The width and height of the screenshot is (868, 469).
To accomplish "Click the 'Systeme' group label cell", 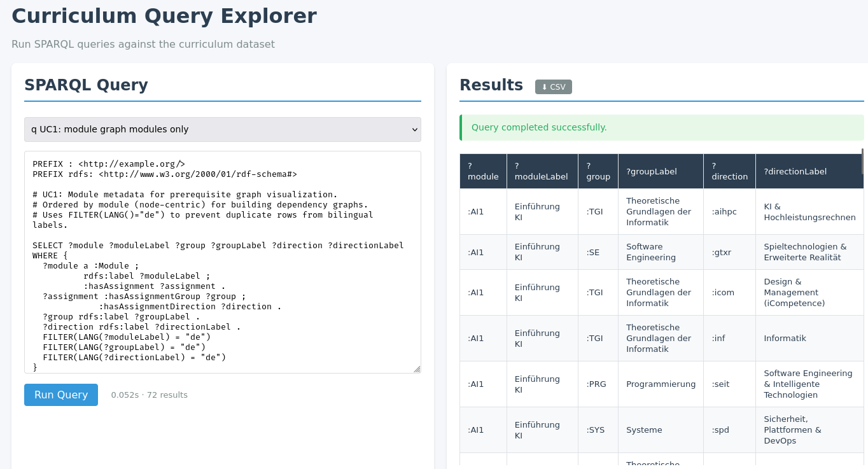I will click(x=661, y=430).
